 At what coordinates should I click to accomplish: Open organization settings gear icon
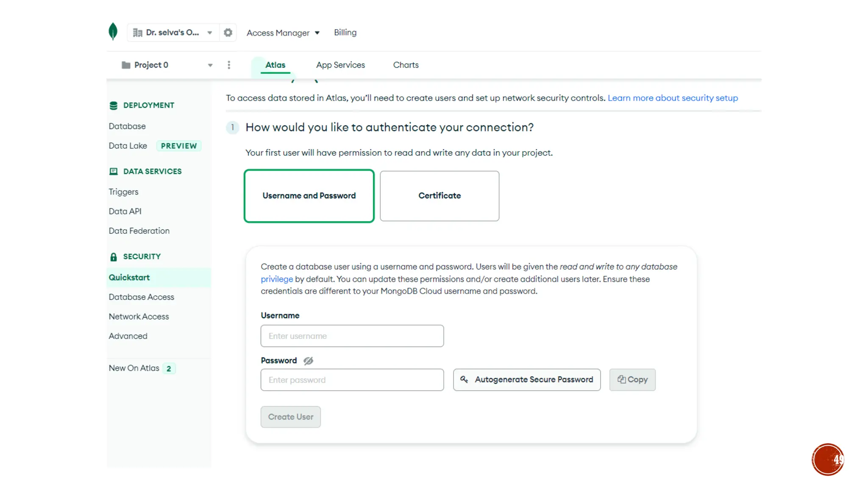[228, 33]
